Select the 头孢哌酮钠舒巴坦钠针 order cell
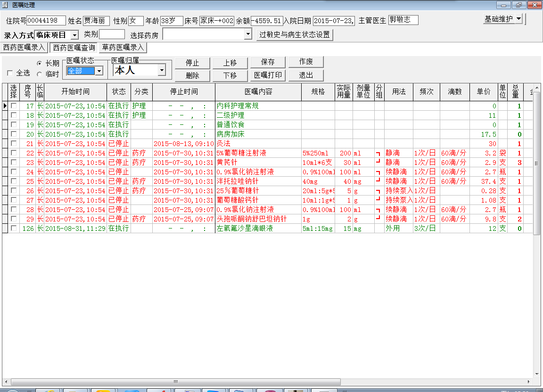The image size is (543, 392). pyautogui.click(x=258, y=219)
